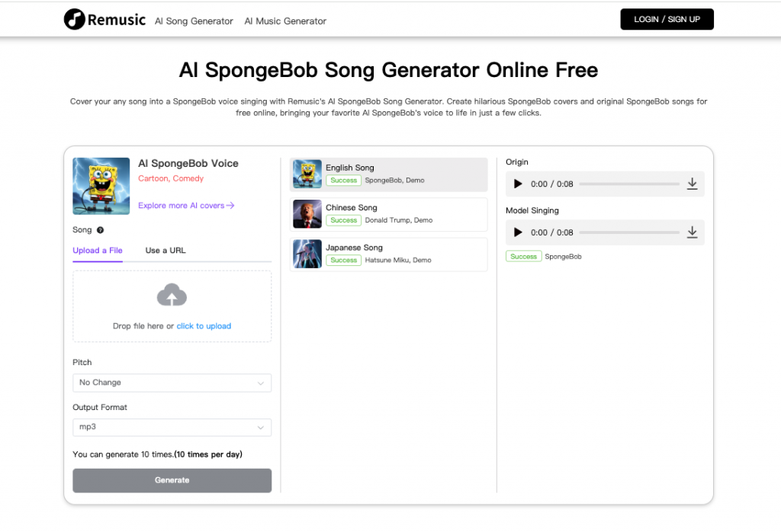The image size is (781, 532).
Task: Seek on the Origin audio progress bar
Action: [x=628, y=184]
